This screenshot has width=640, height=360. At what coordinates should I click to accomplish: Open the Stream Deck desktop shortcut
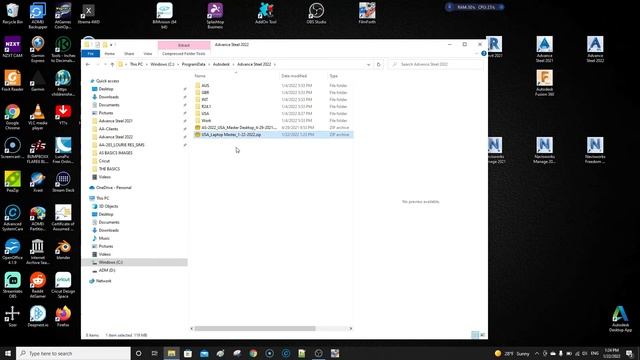coord(63,182)
